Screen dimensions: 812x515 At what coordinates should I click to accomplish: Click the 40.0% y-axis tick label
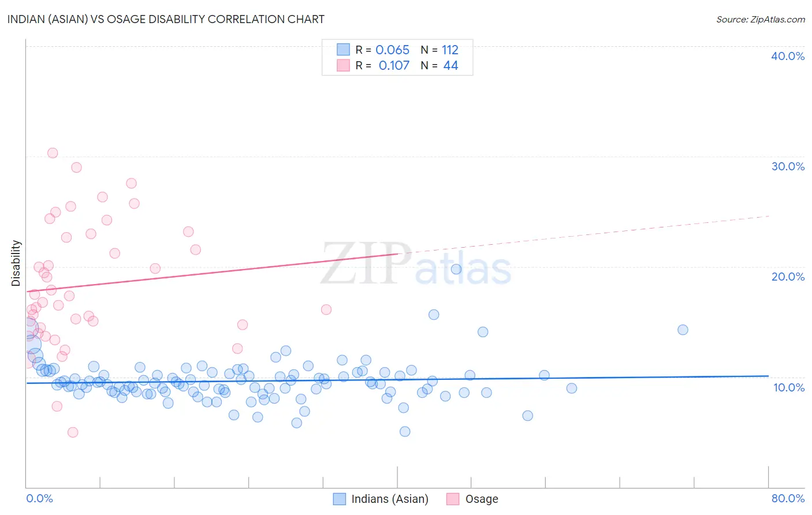click(788, 56)
